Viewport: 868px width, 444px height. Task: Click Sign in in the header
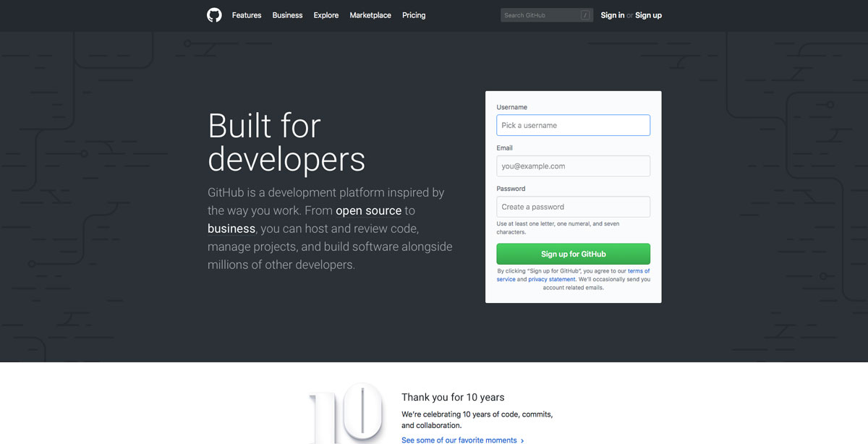click(613, 15)
